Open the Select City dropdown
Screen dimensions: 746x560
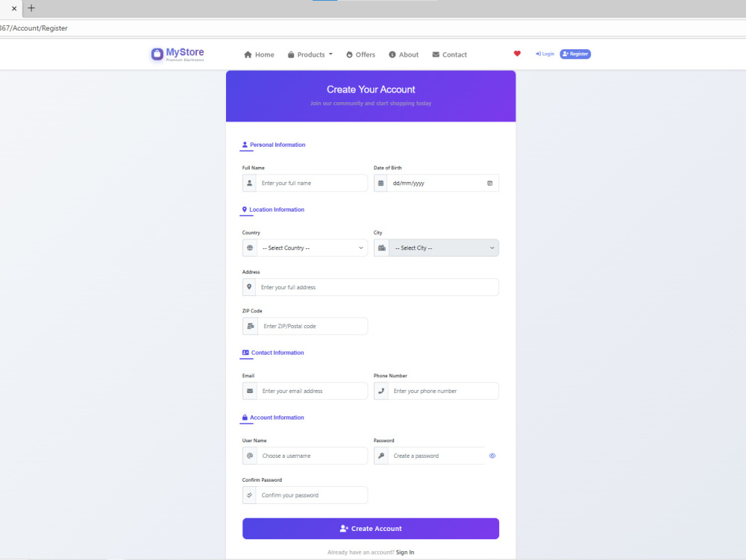(444, 248)
